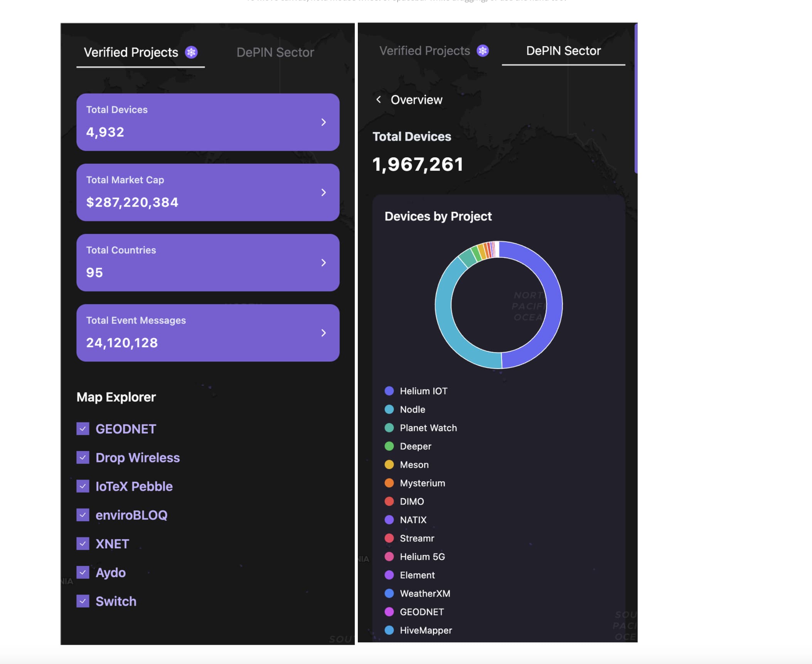The height and width of the screenshot is (664, 812).
Task: Click the GEODNET legend color dot in chart
Action: tap(389, 612)
